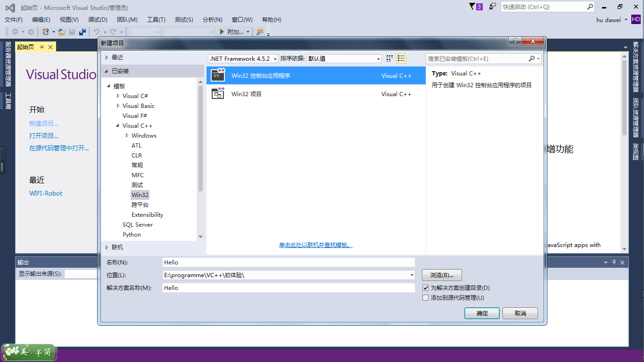The width and height of the screenshot is (644, 362).
Task: Open the 附加 button dropdown arrow
Action: 248,32
